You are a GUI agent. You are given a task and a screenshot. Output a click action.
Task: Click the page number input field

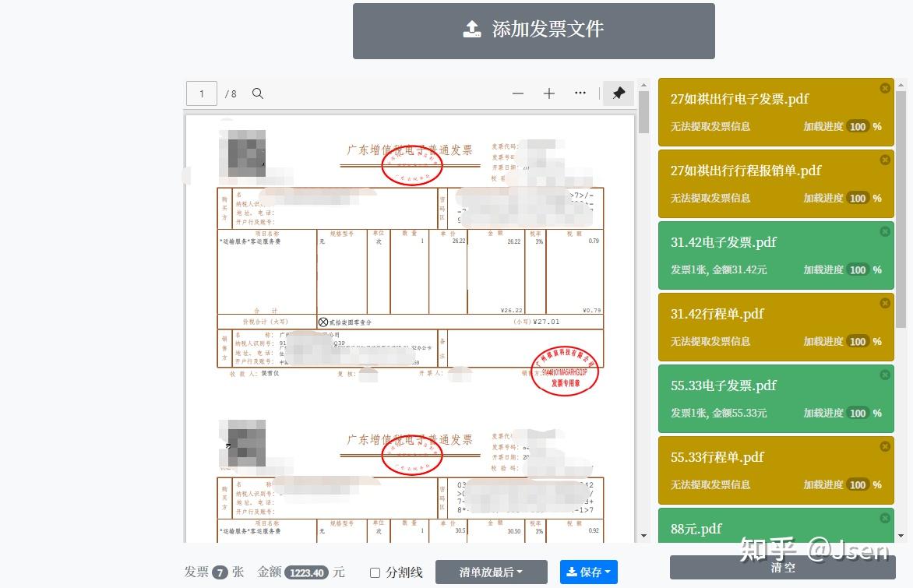pyautogui.click(x=202, y=93)
